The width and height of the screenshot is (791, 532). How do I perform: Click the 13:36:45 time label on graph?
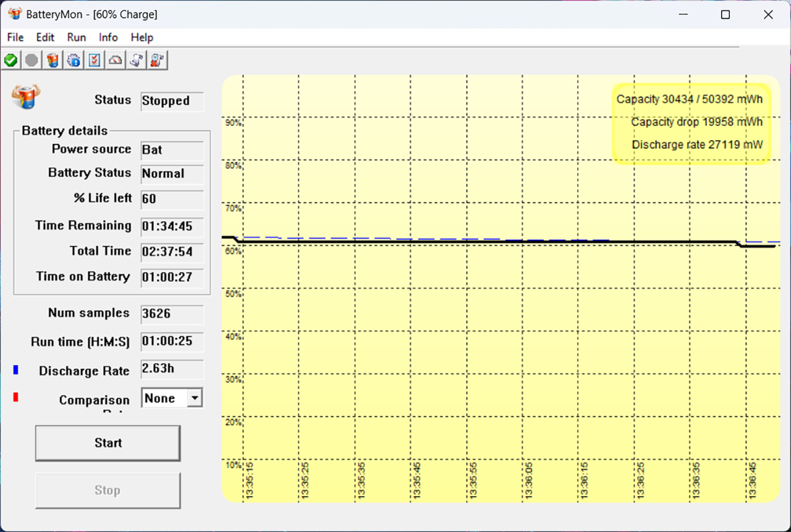[753, 481]
